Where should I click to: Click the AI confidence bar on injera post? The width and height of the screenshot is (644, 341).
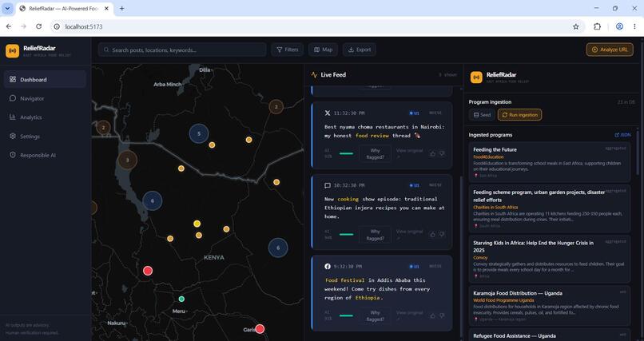click(x=346, y=234)
